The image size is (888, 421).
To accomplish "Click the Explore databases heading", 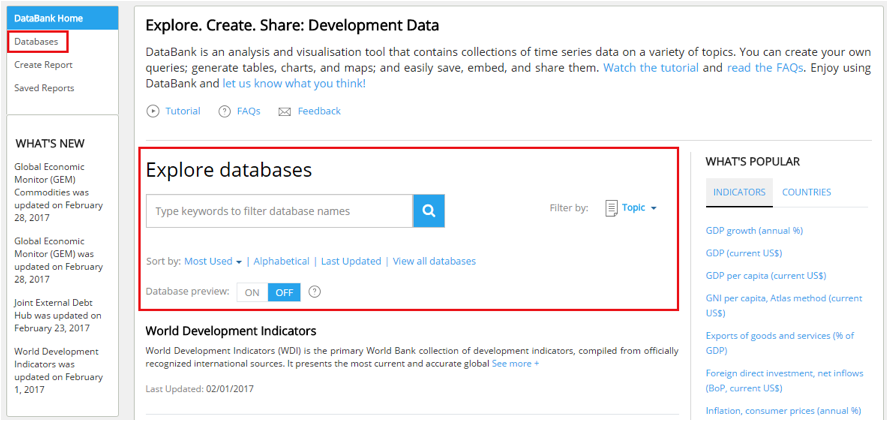I will tap(229, 170).
